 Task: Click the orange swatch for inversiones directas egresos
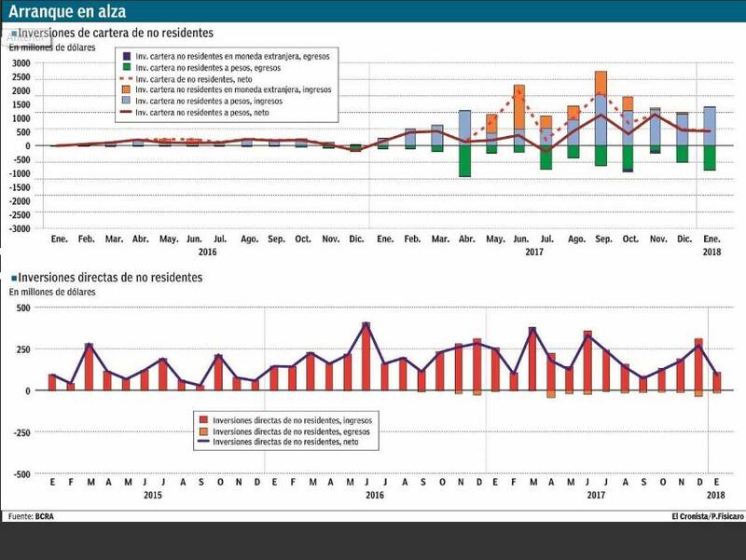tap(200, 432)
